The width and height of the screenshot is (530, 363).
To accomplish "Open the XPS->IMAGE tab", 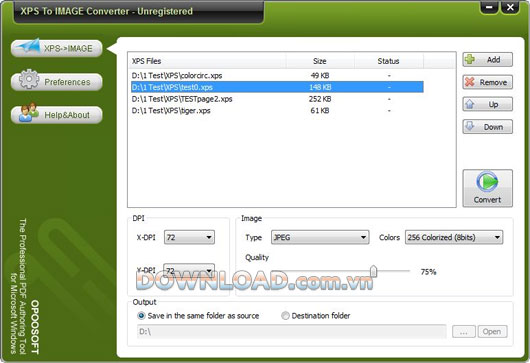I will click(x=56, y=48).
